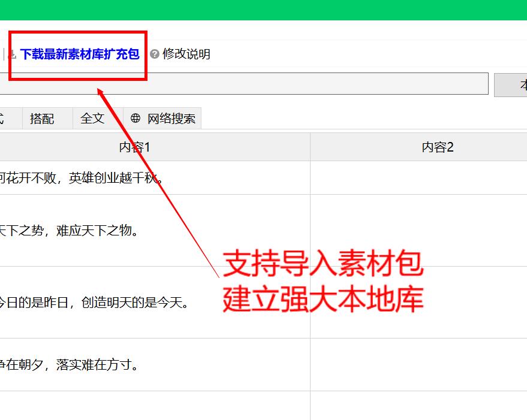Open the 下载最新素材库扩充包 link
The image size is (527, 420).
[x=82, y=53]
